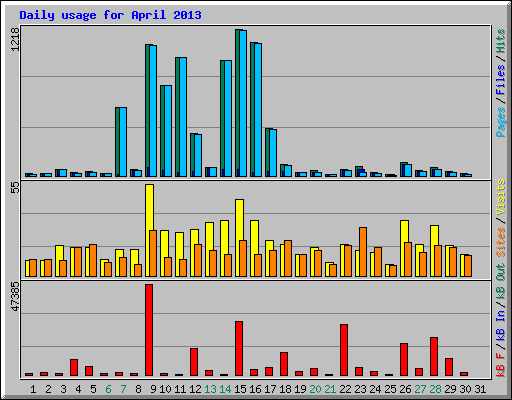The width and height of the screenshot is (512, 400).
Task: Click green weekend day label 28
Action: tap(435, 389)
